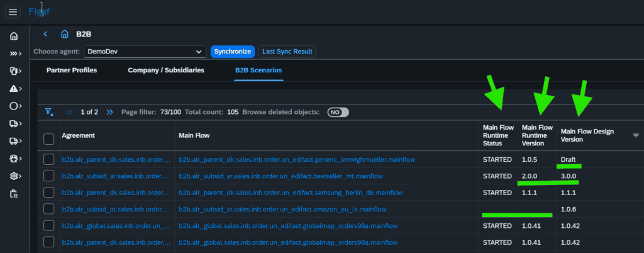Screen dimensions: 644x253
Task: Open the Home icon in left sidebar
Action: point(14,36)
